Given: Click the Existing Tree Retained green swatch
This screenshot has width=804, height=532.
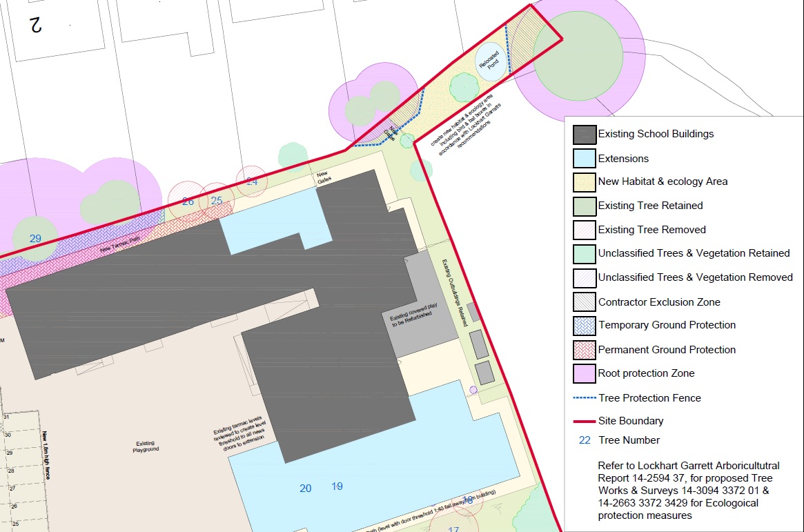Looking at the screenshot, I should click(x=585, y=206).
